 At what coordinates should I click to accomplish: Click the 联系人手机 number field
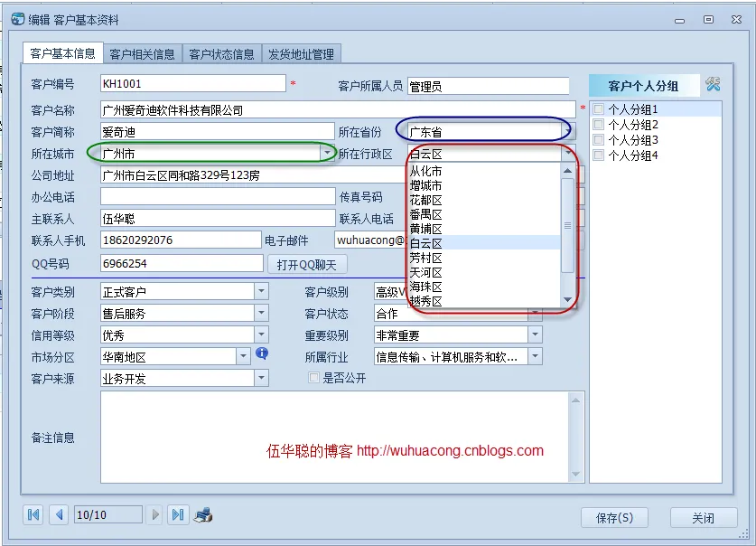click(181, 240)
